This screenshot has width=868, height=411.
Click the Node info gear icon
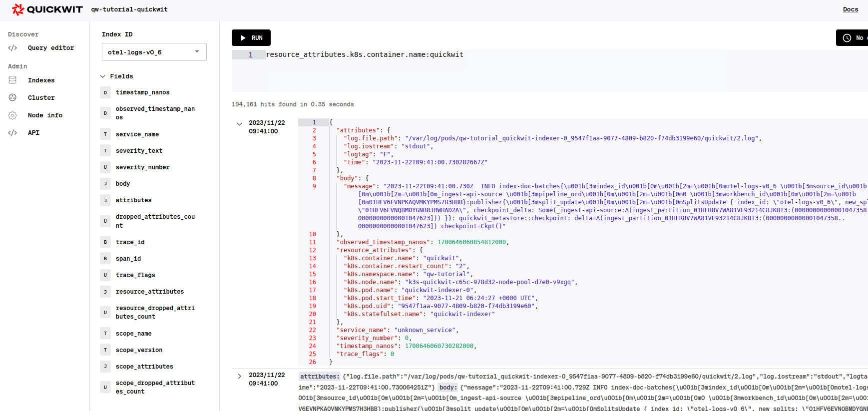pyautogui.click(x=12, y=115)
